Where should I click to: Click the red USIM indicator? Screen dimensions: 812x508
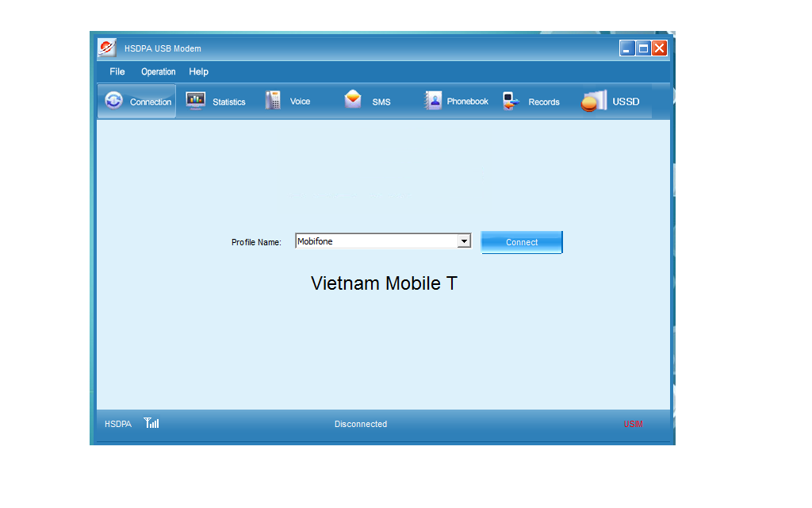[633, 424]
